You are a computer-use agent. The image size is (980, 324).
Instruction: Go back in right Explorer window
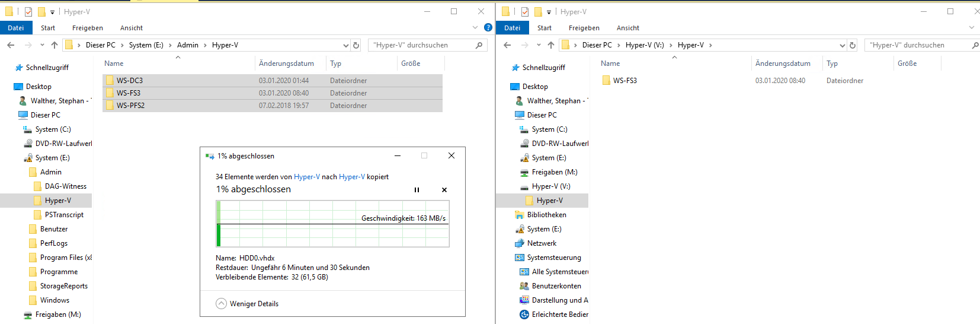507,45
